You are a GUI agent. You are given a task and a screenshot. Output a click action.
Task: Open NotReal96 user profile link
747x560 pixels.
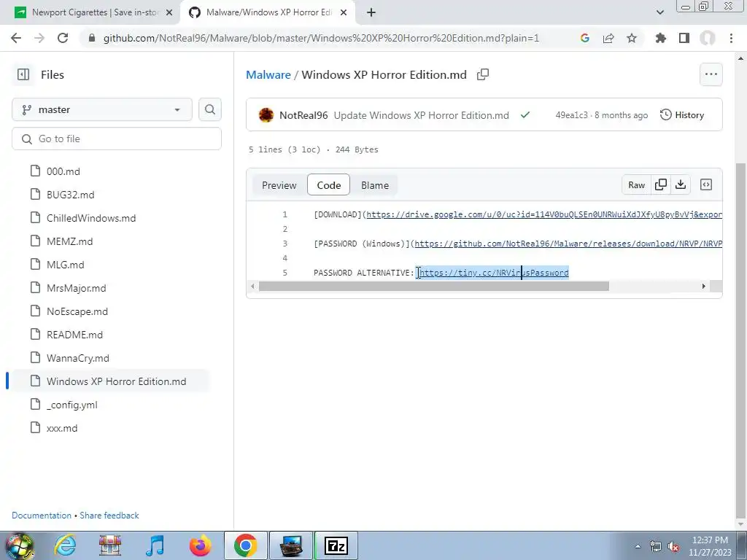[x=303, y=115]
